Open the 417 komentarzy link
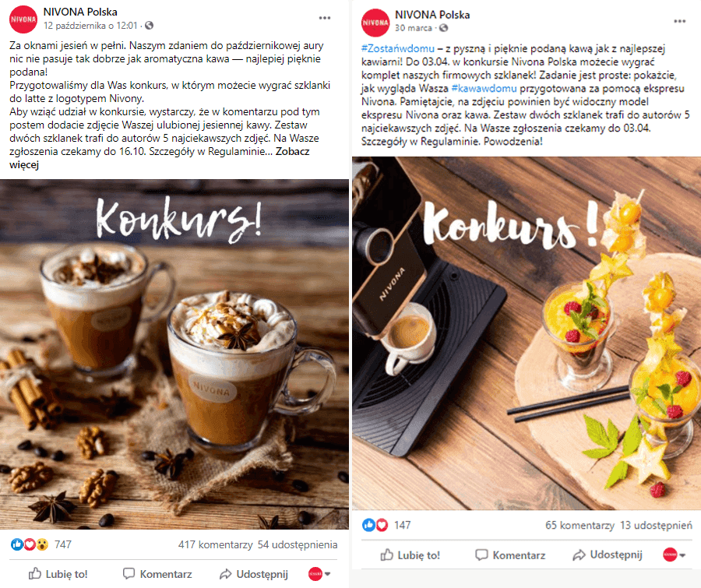The width and height of the screenshot is (701, 588). [x=216, y=544]
